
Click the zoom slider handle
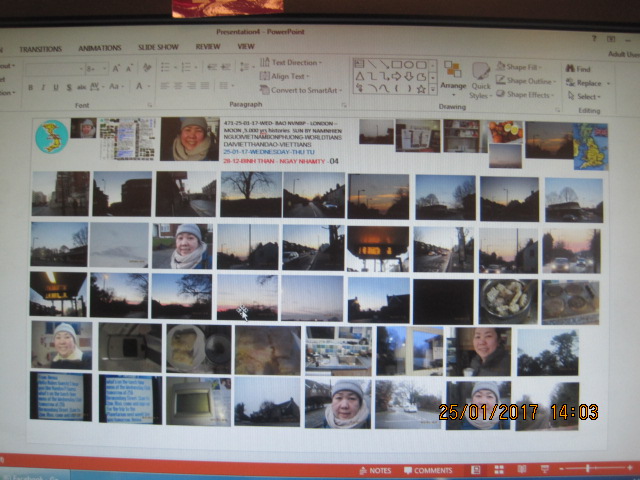(x=588, y=469)
